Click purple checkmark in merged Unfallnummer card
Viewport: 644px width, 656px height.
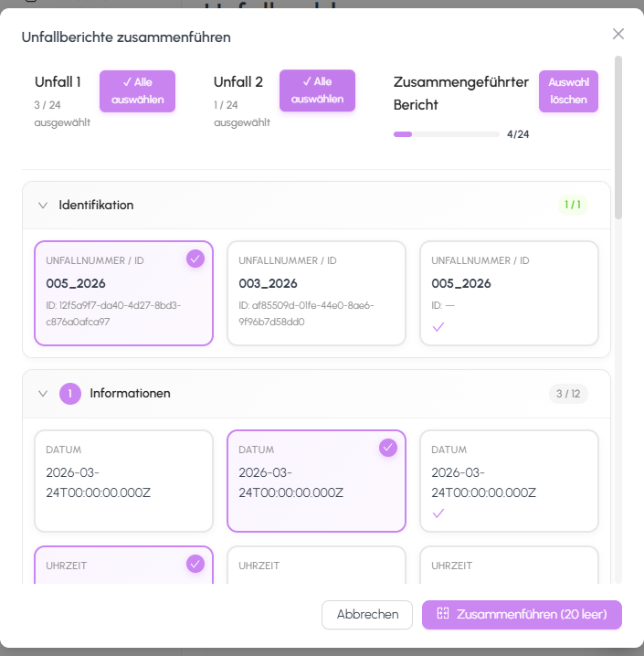(x=438, y=326)
